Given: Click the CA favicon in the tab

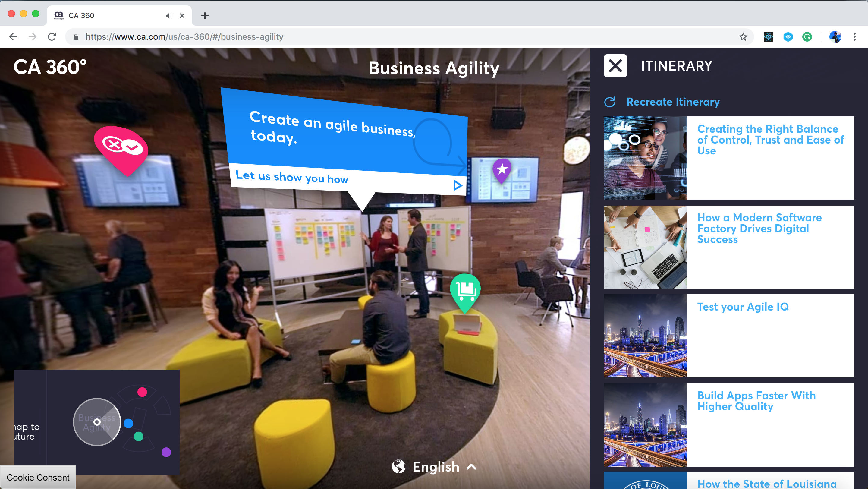Looking at the screenshot, I should pos(59,15).
